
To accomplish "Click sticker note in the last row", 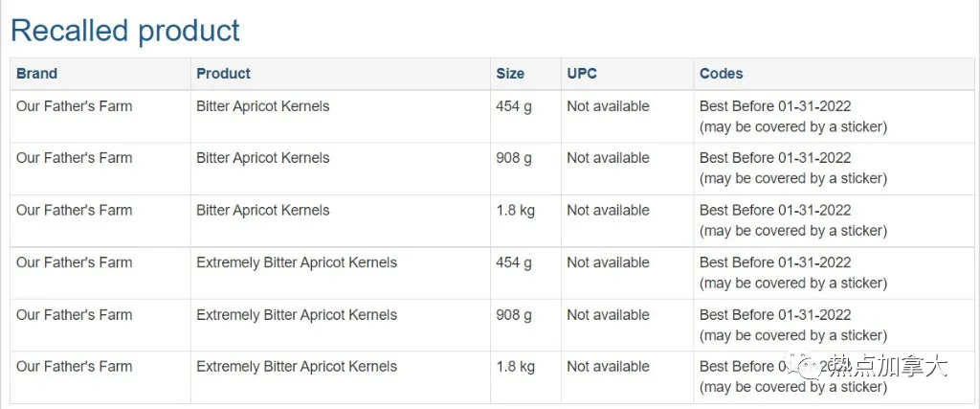I will click(x=793, y=387).
